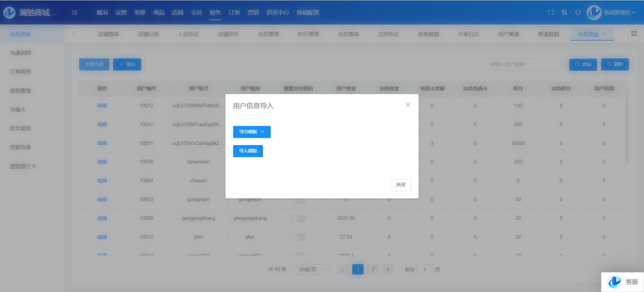Click the fullscreen icon in header
This screenshot has width=644, height=292.
[551, 12]
